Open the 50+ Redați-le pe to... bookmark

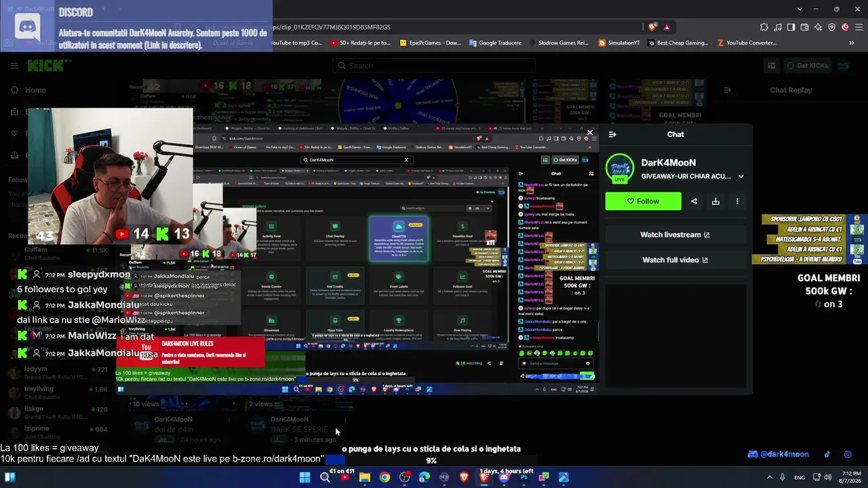pyautogui.click(x=361, y=43)
